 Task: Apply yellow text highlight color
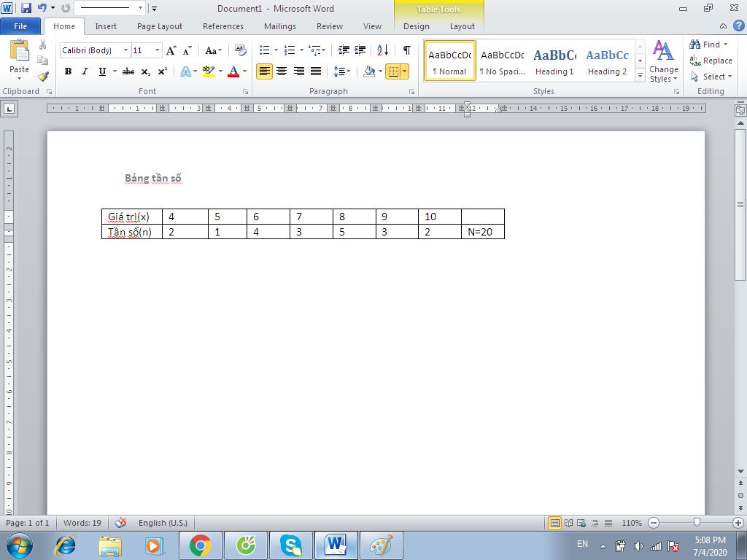(208, 71)
